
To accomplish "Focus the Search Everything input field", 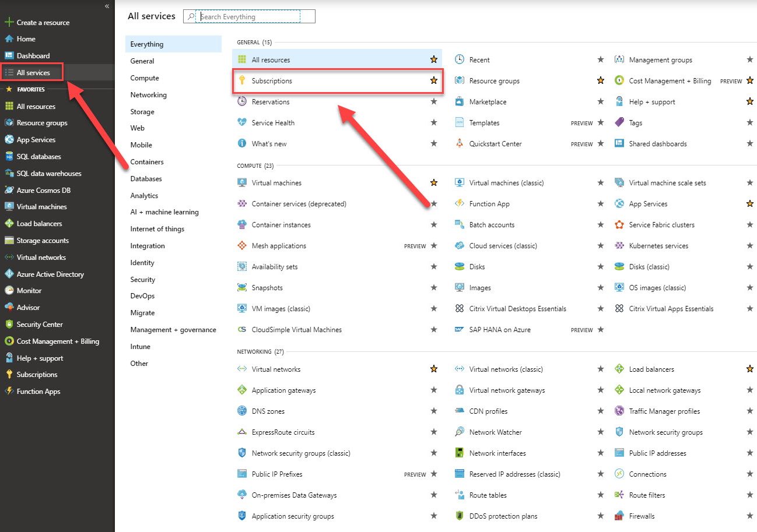I will coord(249,17).
